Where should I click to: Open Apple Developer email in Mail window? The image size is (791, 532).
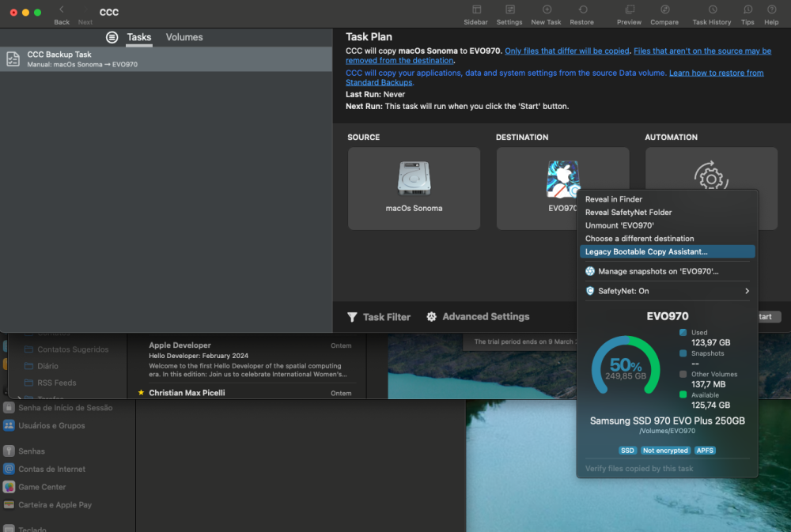pyautogui.click(x=250, y=360)
